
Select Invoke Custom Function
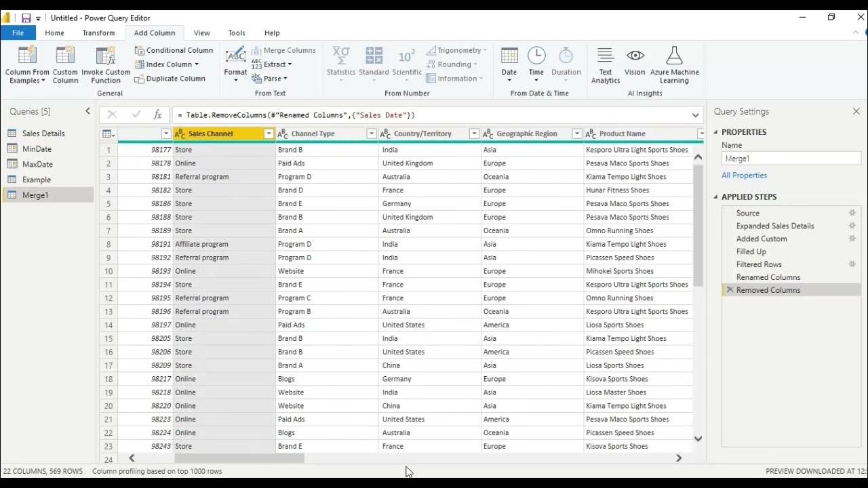point(106,65)
